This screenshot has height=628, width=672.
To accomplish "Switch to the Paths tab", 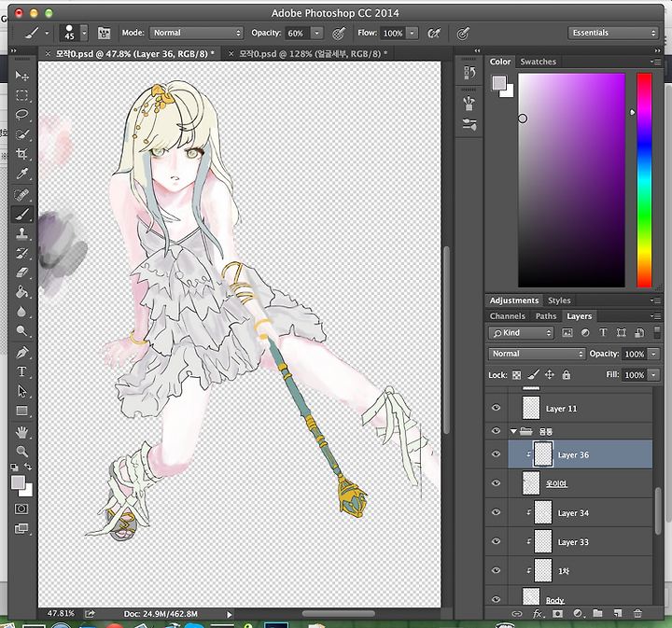I will pyautogui.click(x=546, y=316).
